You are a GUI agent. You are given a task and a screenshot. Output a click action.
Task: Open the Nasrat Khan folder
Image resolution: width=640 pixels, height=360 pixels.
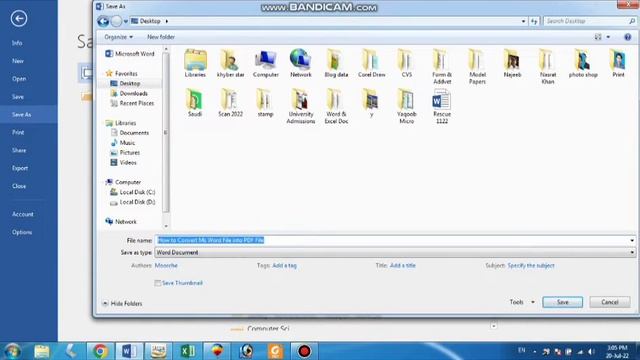point(548,67)
